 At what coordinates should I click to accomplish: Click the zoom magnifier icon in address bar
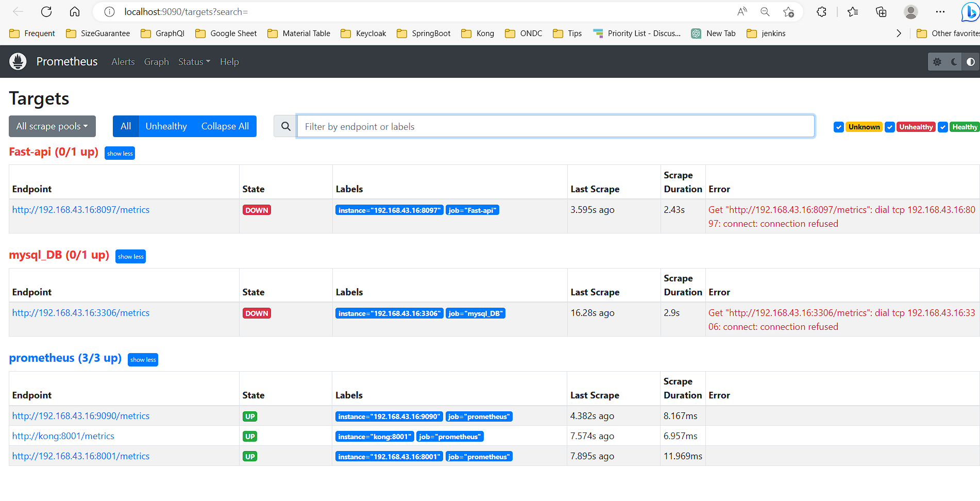[x=765, y=12]
